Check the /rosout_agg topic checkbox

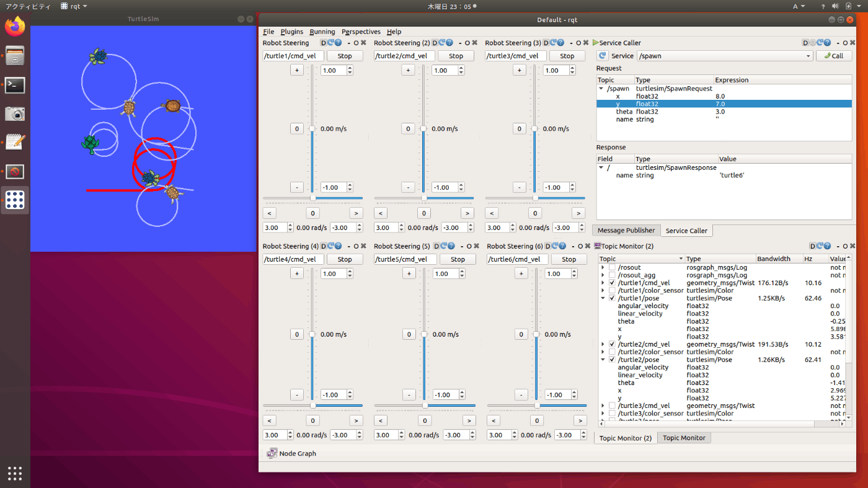613,275
